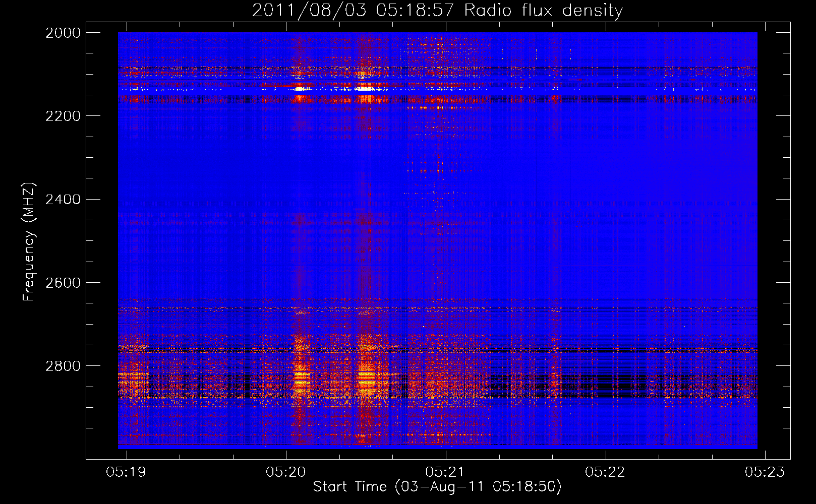Image resolution: width=816 pixels, height=504 pixels.
Task: Click the 'Frequency (MHZ)' axis title
Action: (x=29, y=242)
